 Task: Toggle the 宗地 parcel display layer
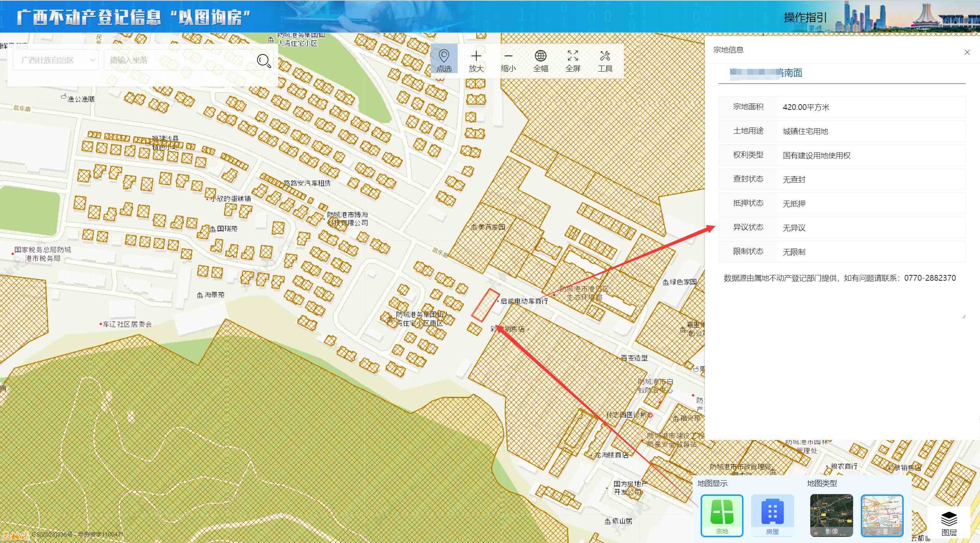(722, 515)
